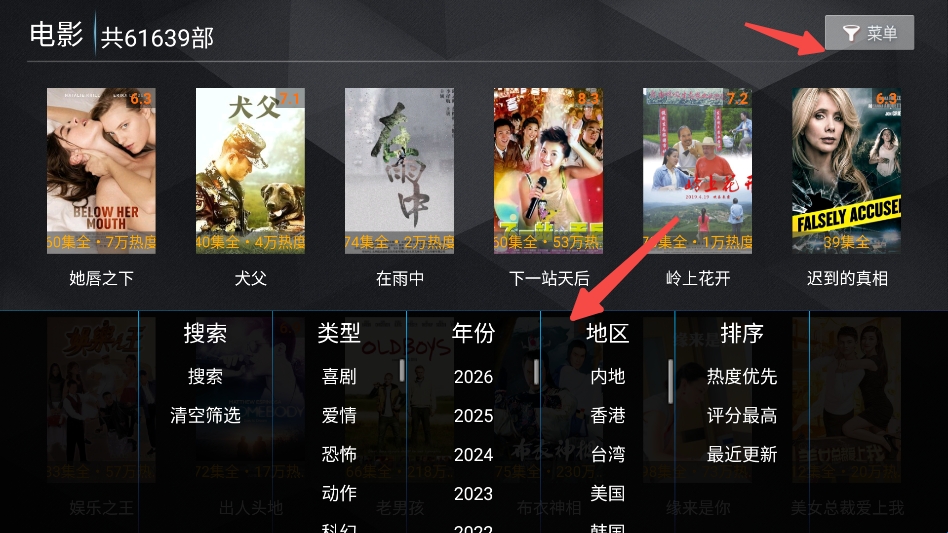Click the 类型 column scrollbar handle
The width and height of the screenshot is (948, 533).
(x=401, y=370)
